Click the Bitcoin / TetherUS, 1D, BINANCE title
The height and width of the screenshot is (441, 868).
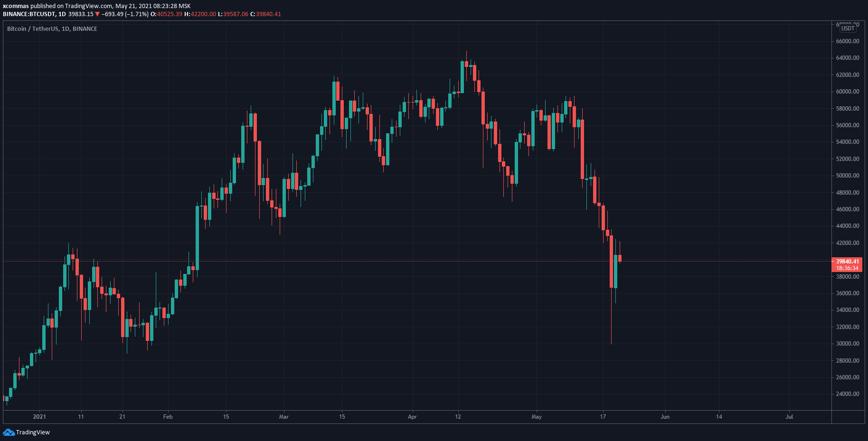click(52, 29)
